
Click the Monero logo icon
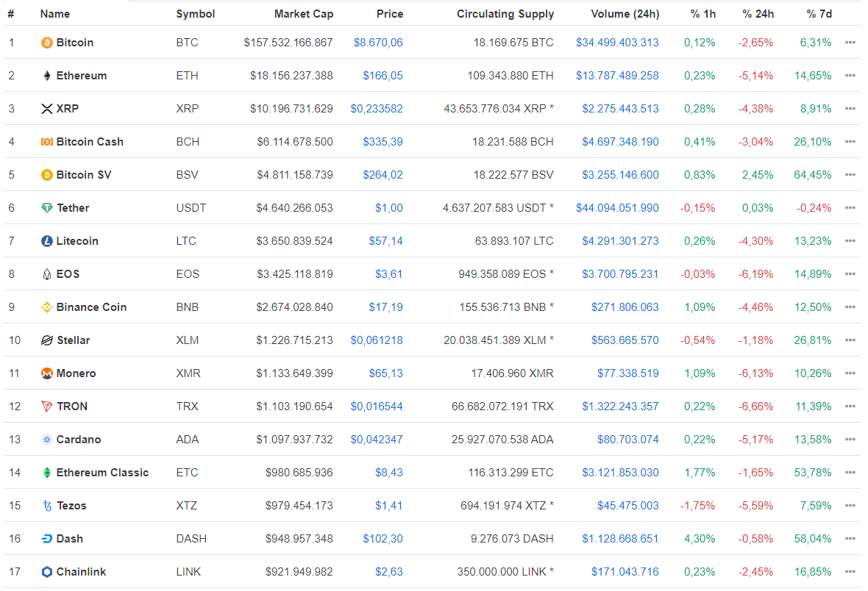(47, 373)
